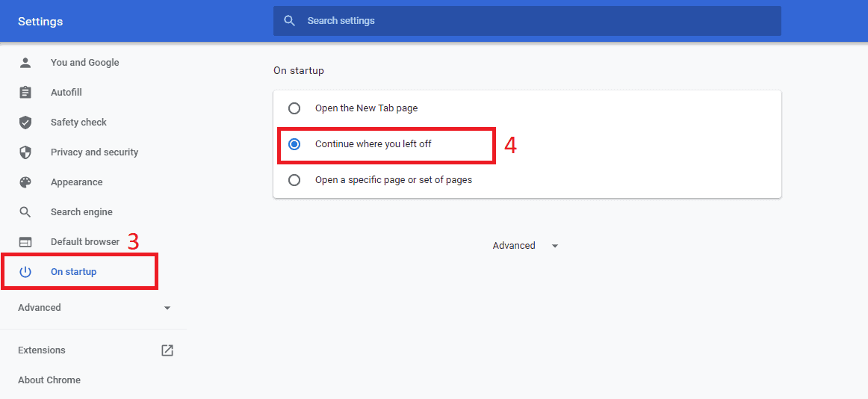Viewport: 868px width, 399px height.
Task: Select Open the New Tab page radio button
Action: (x=294, y=108)
